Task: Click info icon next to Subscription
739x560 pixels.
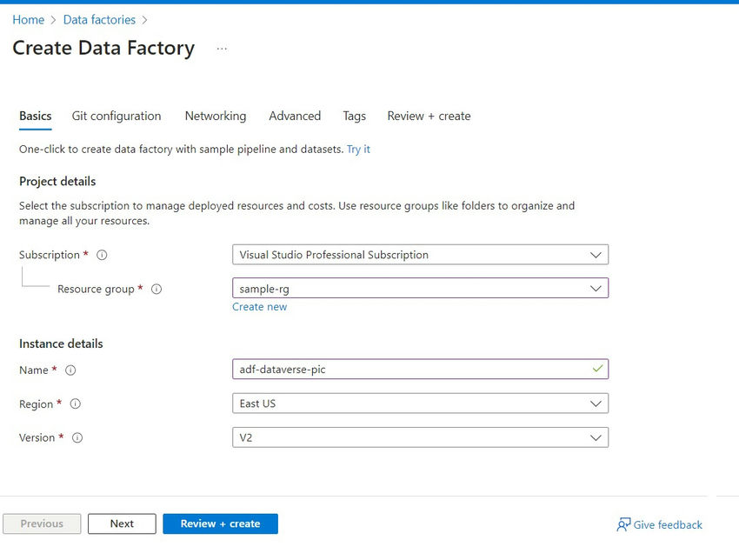Action: (102, 256)
